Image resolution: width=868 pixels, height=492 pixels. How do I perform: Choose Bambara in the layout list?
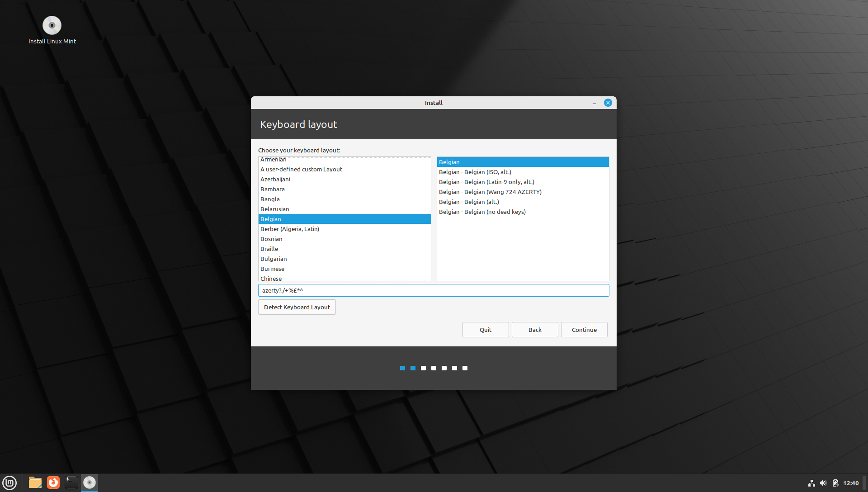(x=344, y=189)
